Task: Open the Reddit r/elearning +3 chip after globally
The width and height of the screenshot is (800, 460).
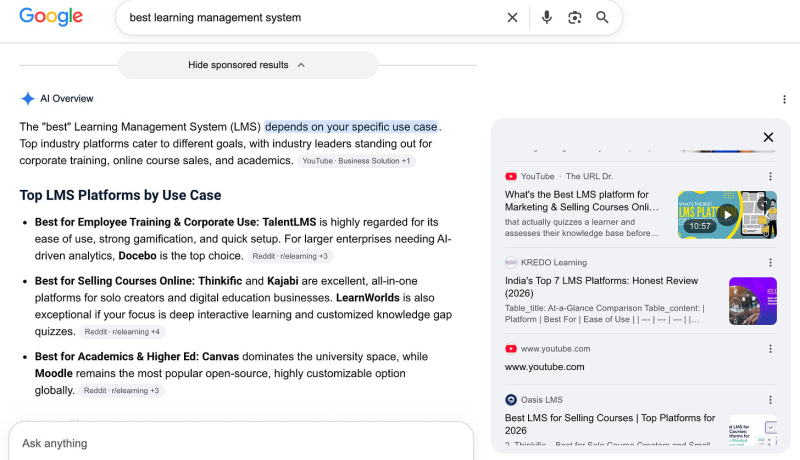Action: (x=121, y=391)
